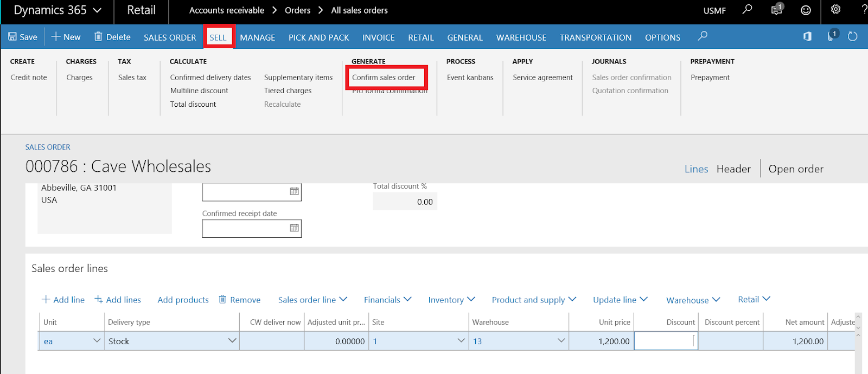Switch to the INVOICE tab
This screenshot has height=374, width=868.
coord(378,37)
